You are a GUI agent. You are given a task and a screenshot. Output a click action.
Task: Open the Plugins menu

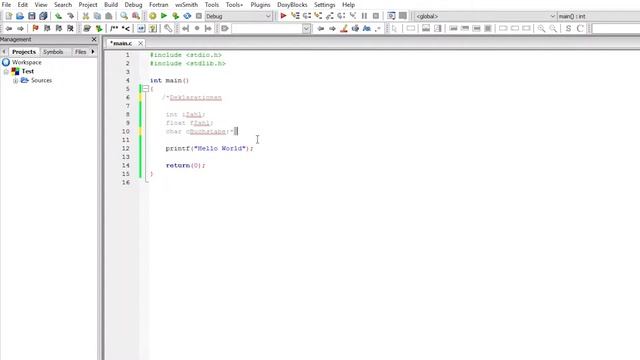pos(260,4)
